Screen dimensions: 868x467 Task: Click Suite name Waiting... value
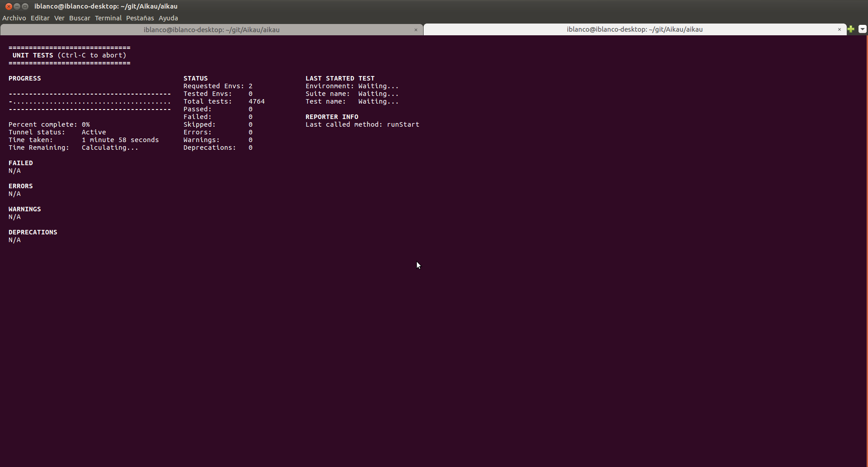pos(379,94)
